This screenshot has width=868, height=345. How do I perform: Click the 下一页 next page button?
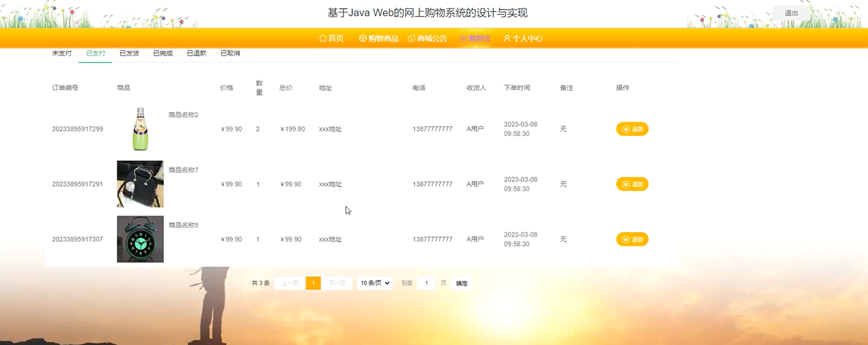point(337,283)
